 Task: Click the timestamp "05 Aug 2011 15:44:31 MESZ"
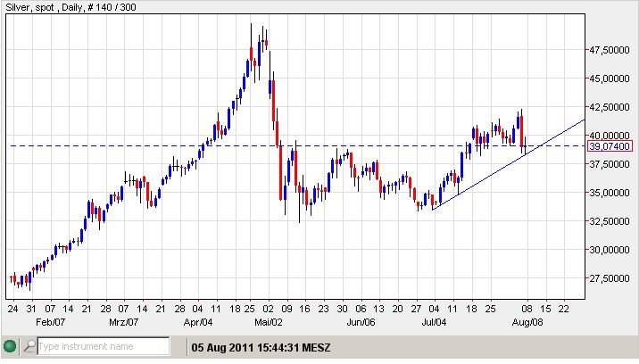[261, 348]
